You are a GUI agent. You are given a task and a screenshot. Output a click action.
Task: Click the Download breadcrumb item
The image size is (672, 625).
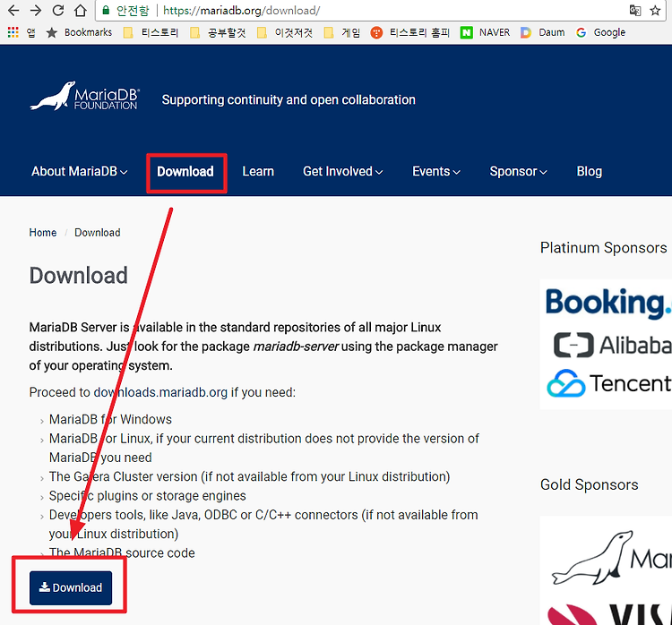98,233
